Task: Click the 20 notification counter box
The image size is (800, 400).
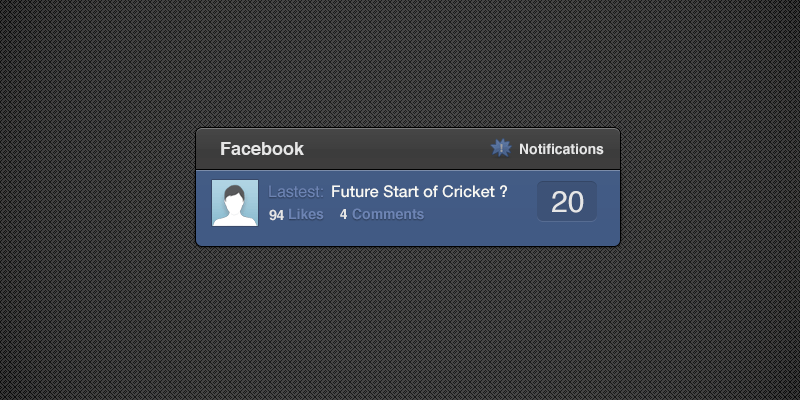Action: coord(567,201)
